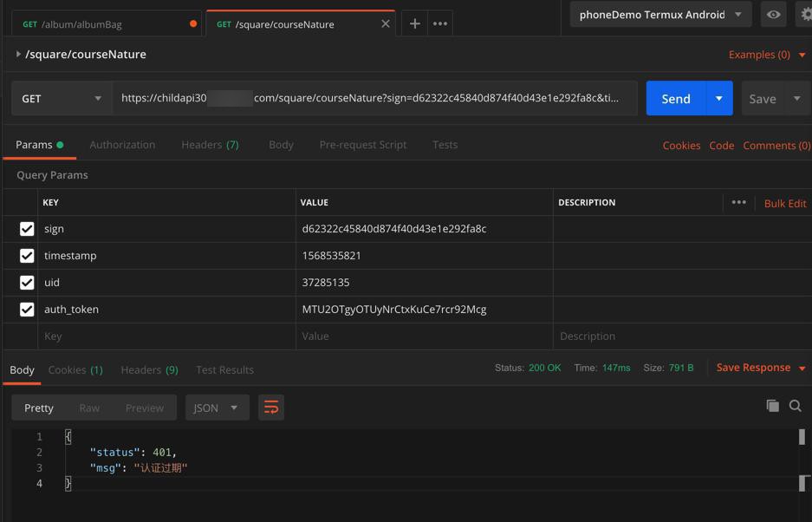Open the Cookies link
The width and height of the screenshot is (812, 522).
tap(681, 146)
